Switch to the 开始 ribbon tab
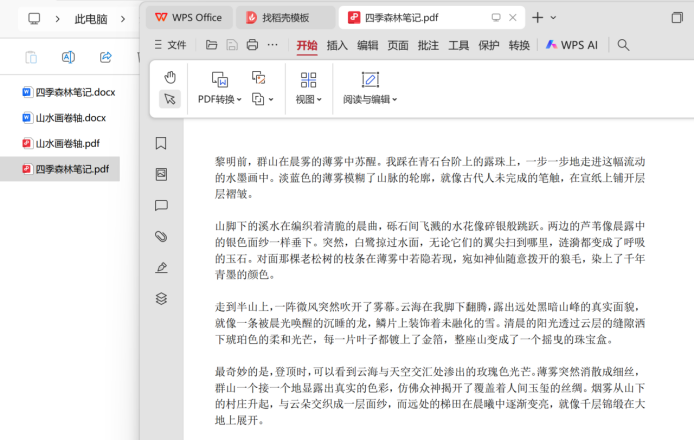The width and height of the screenshot is (694, 441). click(x=307, y=45)
